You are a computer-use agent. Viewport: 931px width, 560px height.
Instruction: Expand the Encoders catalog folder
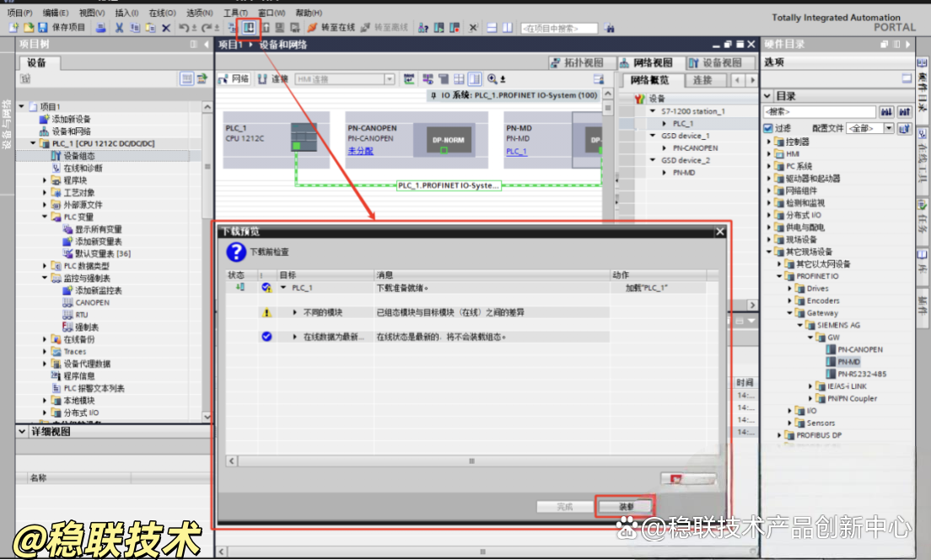pos(789,300)
